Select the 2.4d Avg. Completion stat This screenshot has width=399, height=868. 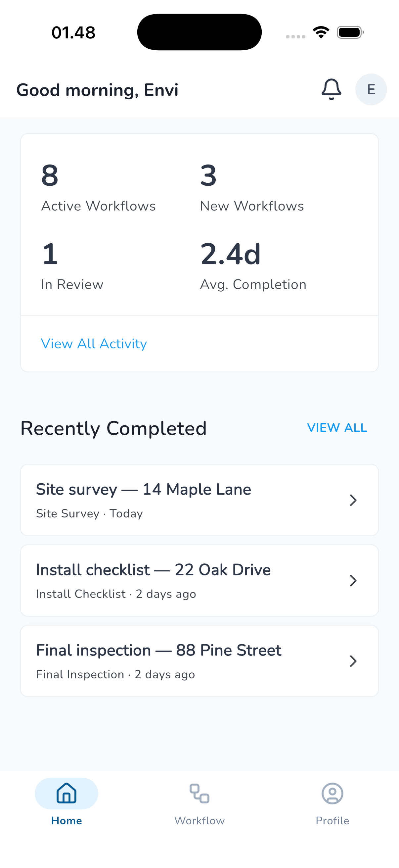point(253,266)
